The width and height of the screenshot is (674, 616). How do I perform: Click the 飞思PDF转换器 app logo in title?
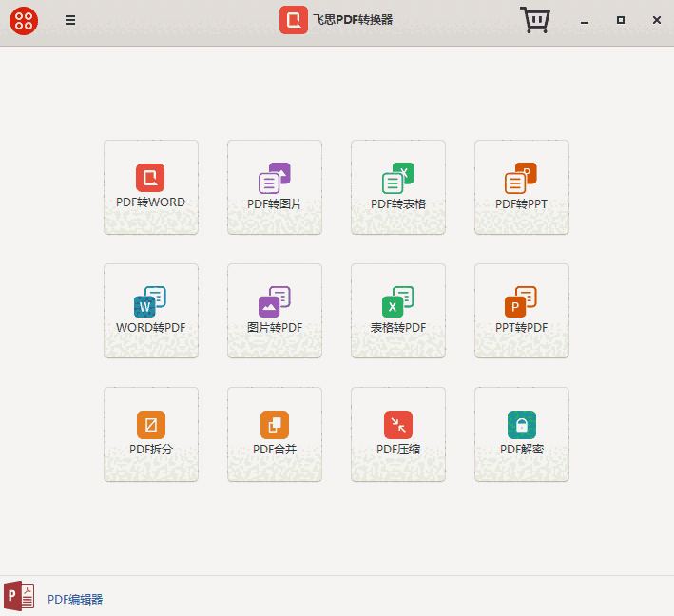[294, 20]
